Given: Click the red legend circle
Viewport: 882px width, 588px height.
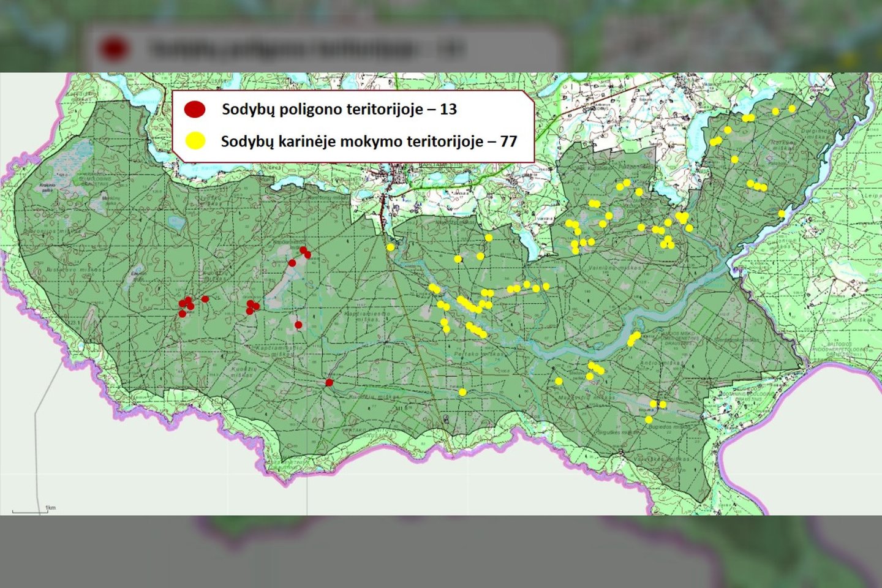Looking at the screenshot, I should (194, 109).
